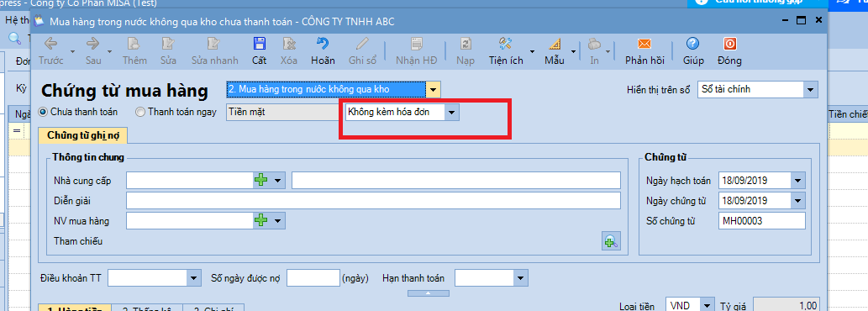Click the Tiền mặt payment method field
Screen dimensions: 868x311
click(281, 113)
